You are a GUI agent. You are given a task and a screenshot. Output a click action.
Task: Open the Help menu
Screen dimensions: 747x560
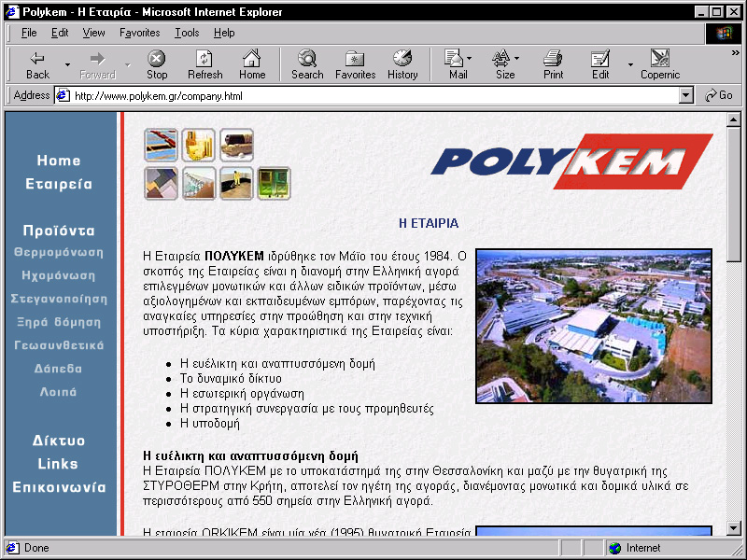pos(224,33)
